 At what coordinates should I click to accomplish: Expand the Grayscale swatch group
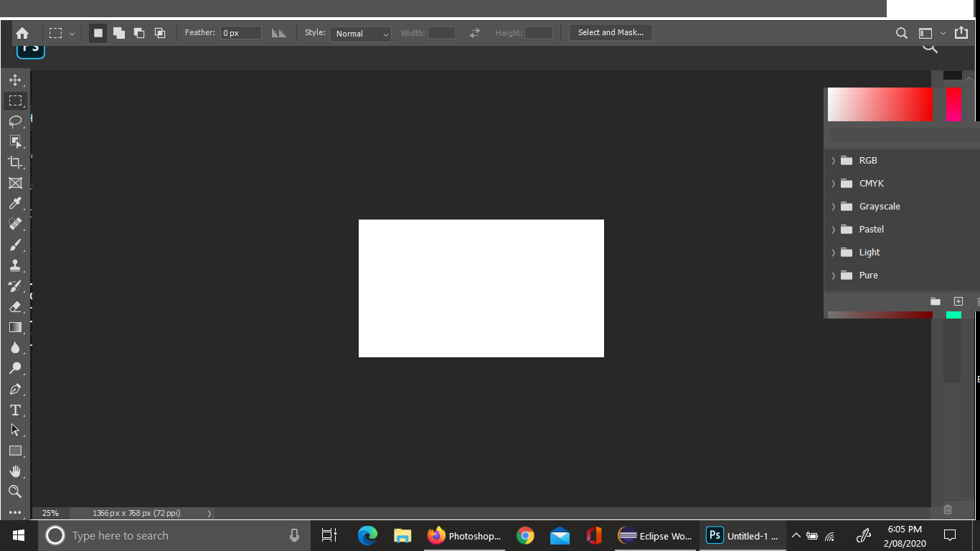pos(834,207)
